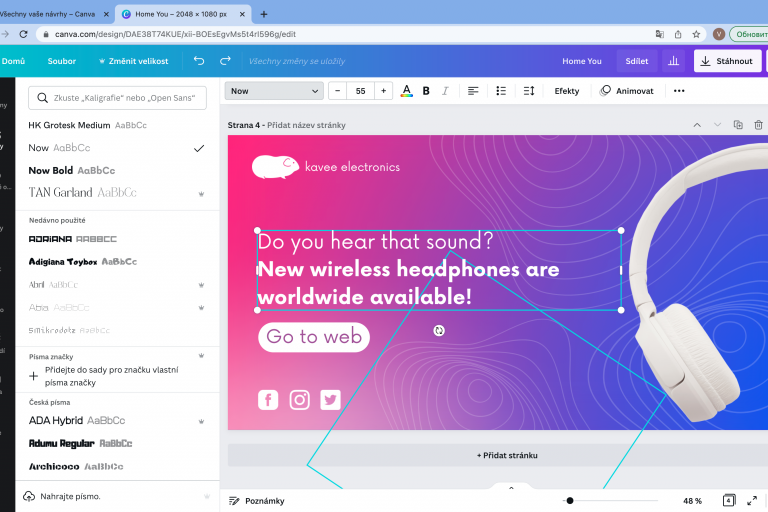The width and height of the screenshot is (768, 512).
Task: Open the more options ellipsis menu
Action: coord(679,91)
